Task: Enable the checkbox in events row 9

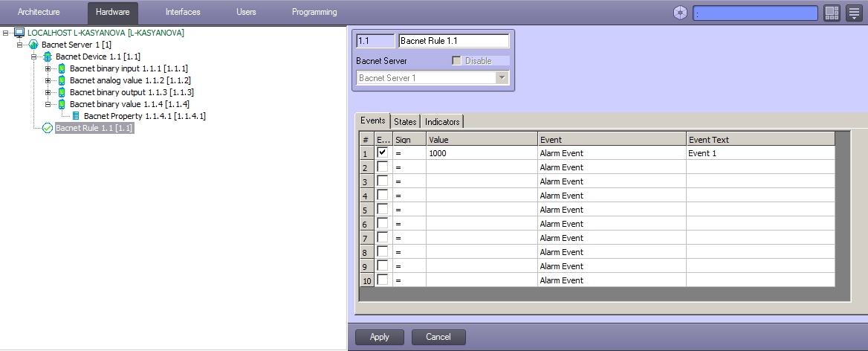Action: (383, 265)
